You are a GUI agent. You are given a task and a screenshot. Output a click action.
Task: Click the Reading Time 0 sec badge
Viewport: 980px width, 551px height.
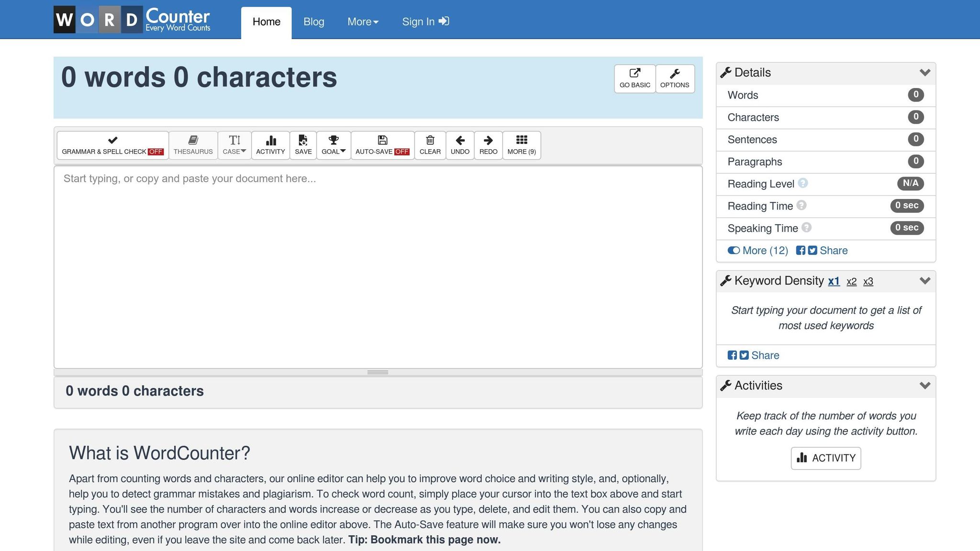tap(907, 205)
